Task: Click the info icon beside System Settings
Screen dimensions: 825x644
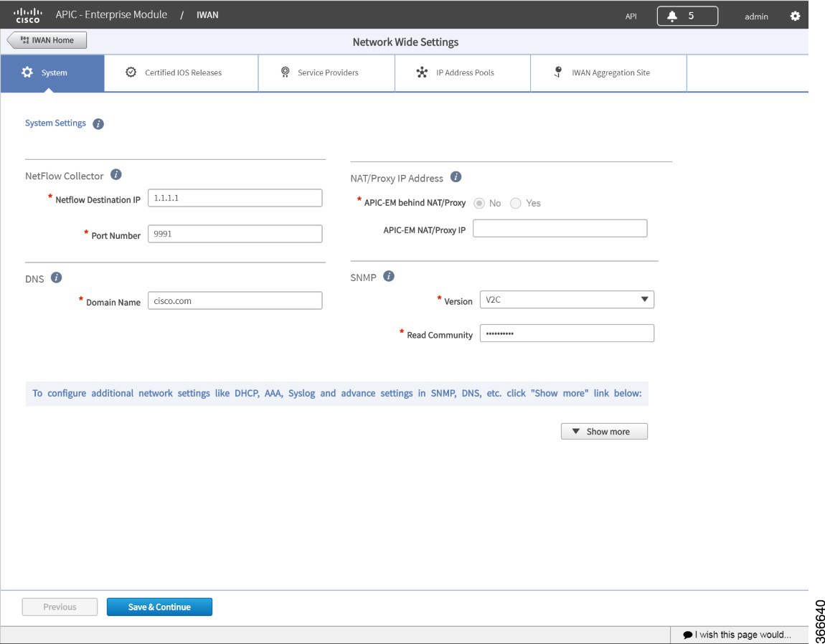Action: tap(98, 124)
